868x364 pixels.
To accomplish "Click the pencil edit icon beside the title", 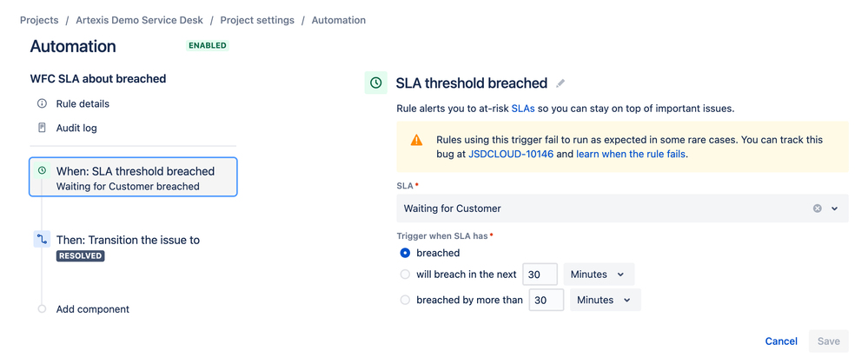I will click(560, 83).
